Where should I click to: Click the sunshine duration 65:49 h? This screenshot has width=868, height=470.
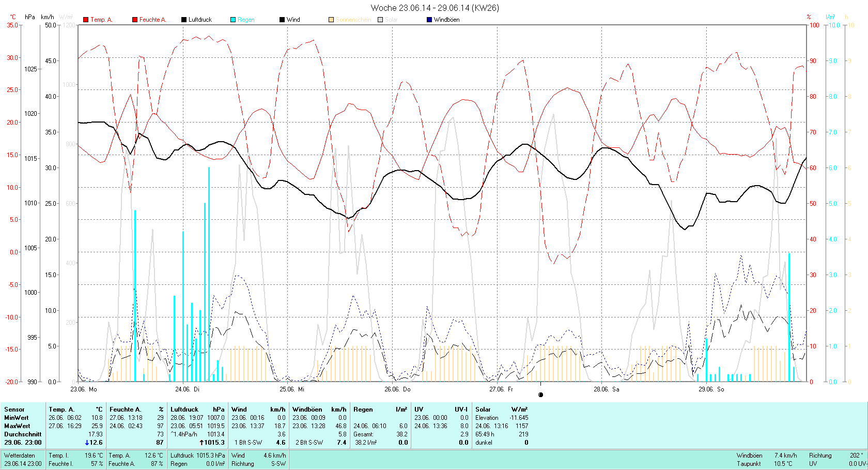(485, 434)
